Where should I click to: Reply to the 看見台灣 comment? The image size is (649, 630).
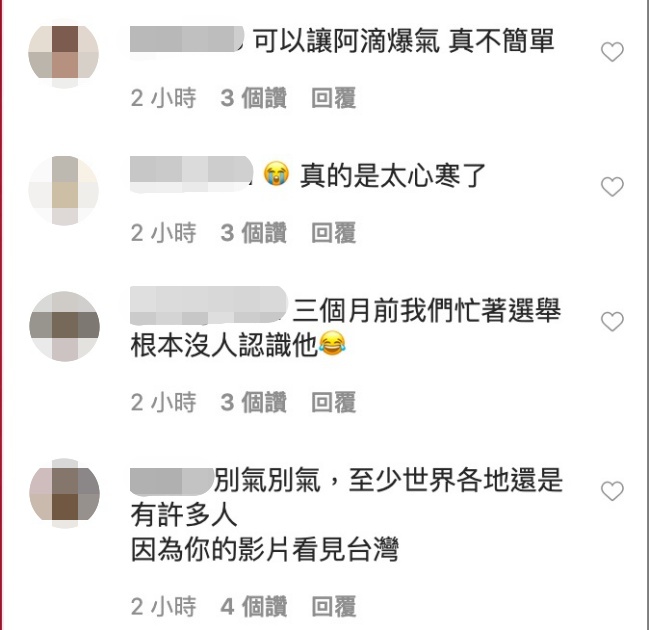tap(334, 607)
